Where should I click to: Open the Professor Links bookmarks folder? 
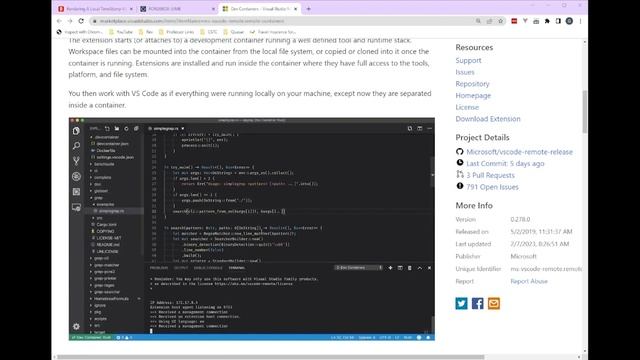[x=176, y=32]
